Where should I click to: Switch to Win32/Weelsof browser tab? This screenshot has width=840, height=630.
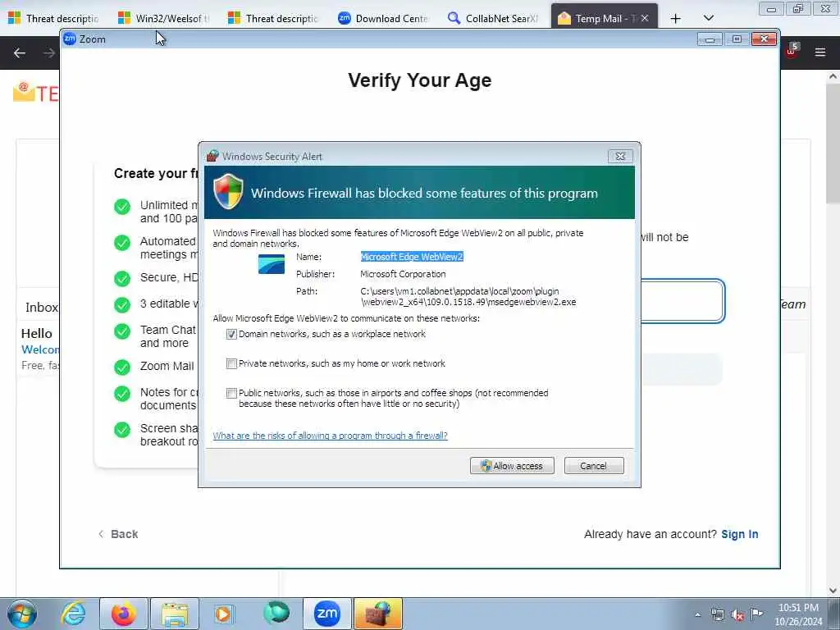click(x=163, y=18)
